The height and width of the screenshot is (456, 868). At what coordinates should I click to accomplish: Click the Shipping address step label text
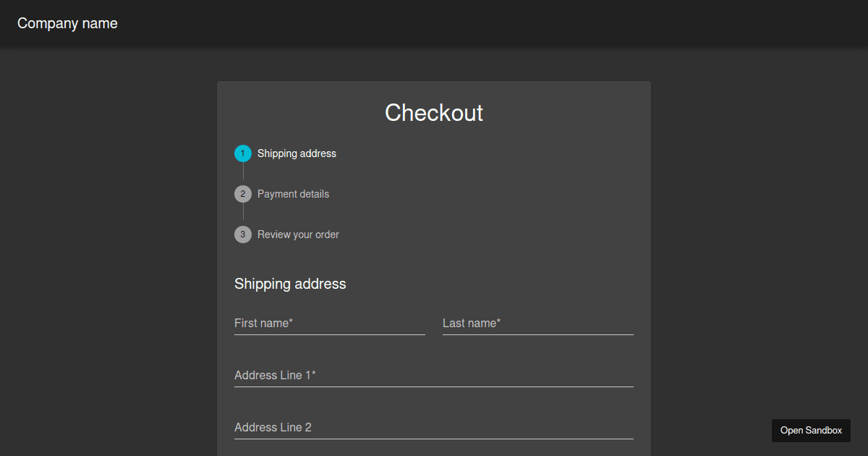pos(297,153)
